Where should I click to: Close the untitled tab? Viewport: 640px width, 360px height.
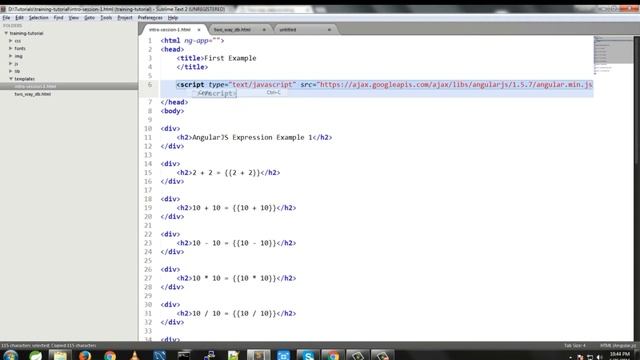329,30
